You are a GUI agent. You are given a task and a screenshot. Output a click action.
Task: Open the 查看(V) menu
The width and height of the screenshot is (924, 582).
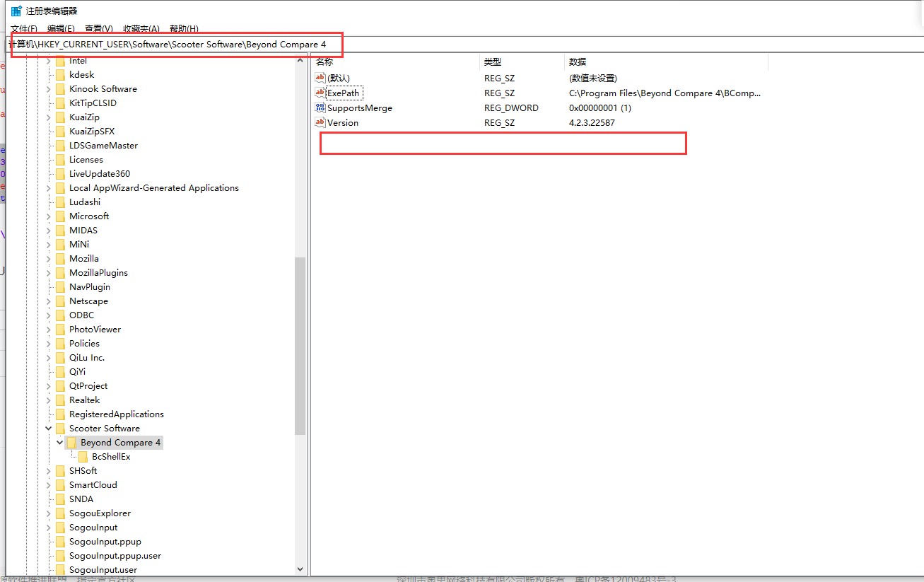tap(99, 29)
